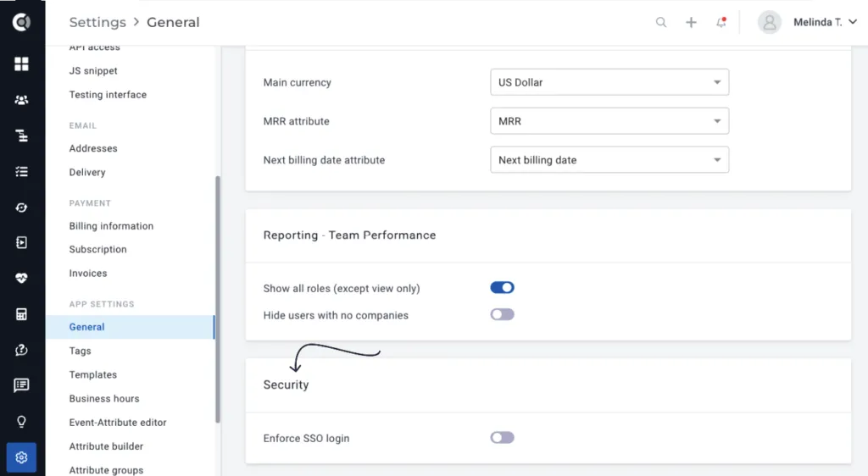Image resolution: width=868 pixels, height=476 pixels.
Task: Click the settings sidebar scrollbar
Action: pos(218,299)
